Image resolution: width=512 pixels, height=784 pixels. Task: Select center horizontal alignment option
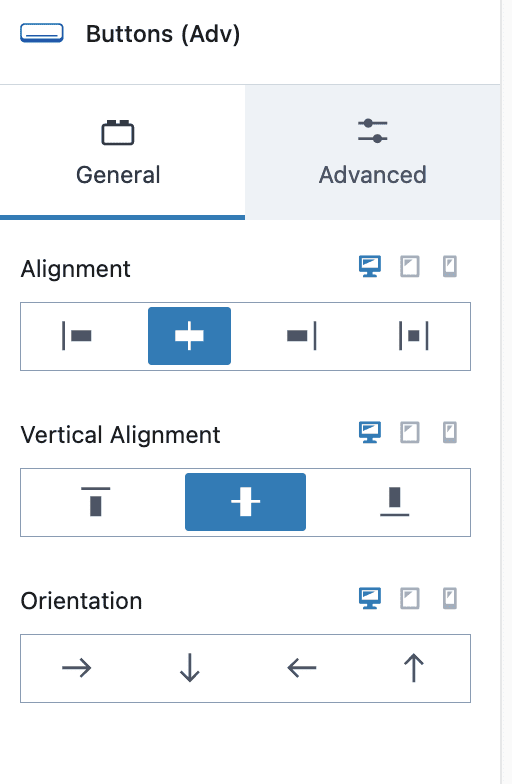coord(190,336)
